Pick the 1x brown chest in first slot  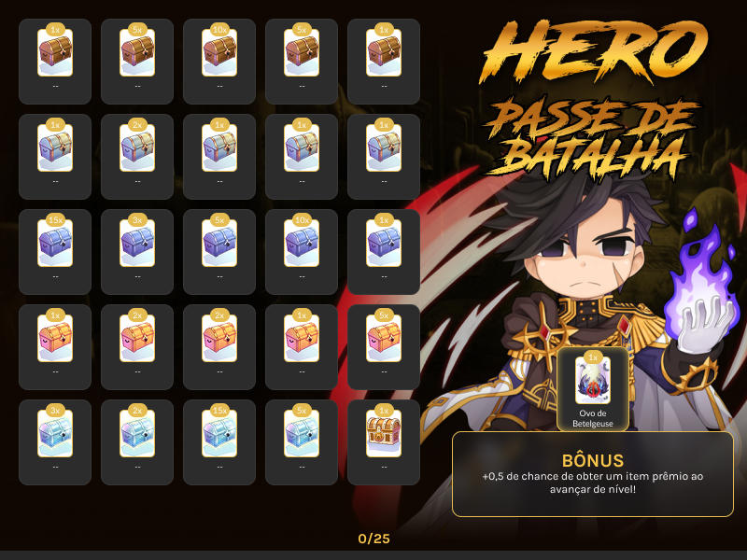55,62
